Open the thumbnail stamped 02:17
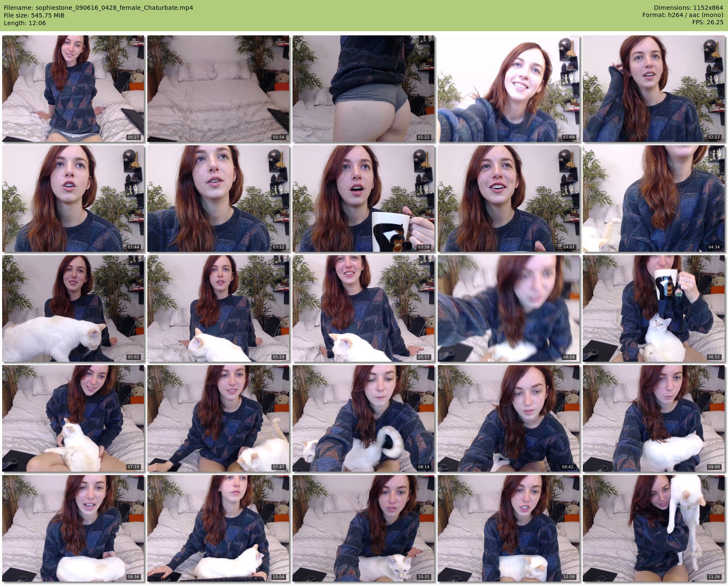728x585 pixels. coord(654,89)
